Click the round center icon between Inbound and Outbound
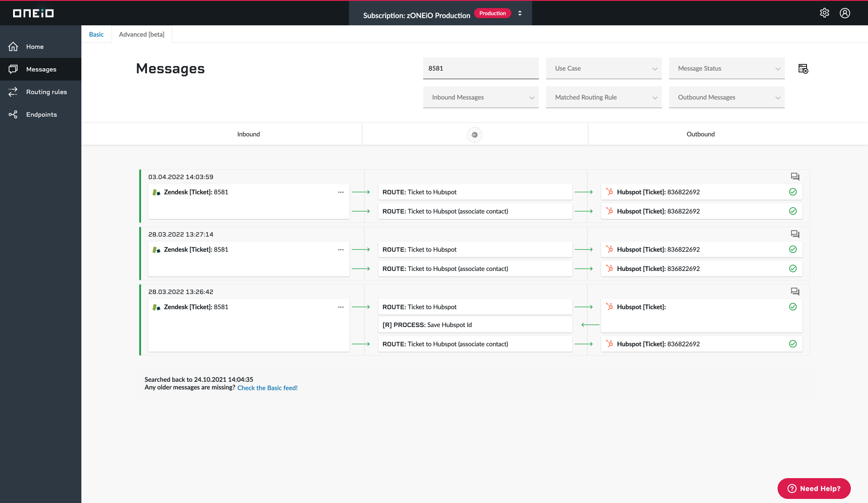The width and height of the screenshot is (868, 503). click(475, 135)
